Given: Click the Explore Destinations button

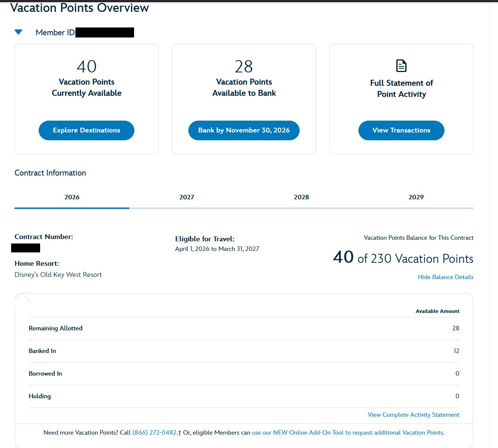Looking at the screenshot, I should pos(87,130).
